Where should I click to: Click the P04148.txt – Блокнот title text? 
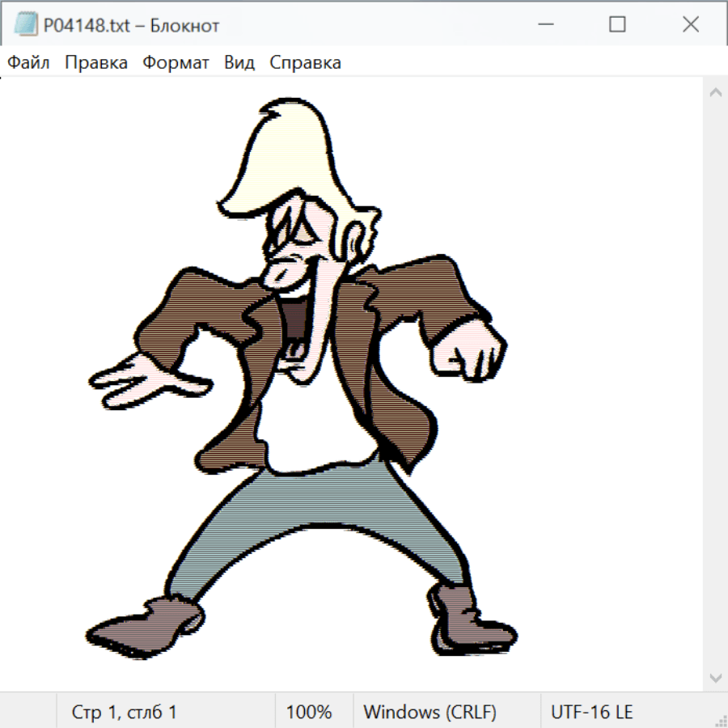pos(131,26)
